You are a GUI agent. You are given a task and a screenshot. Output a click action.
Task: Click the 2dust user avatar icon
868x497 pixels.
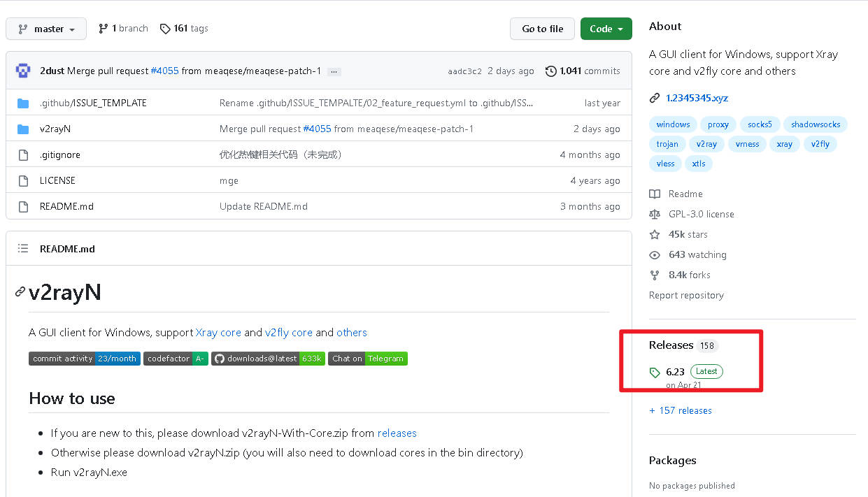pos(23,71)
